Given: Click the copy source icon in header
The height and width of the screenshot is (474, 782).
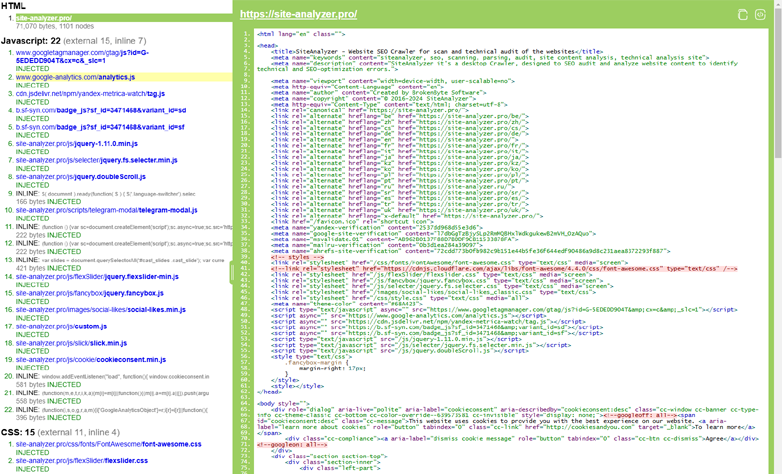Looking at the screenshot, I should 743,14.
